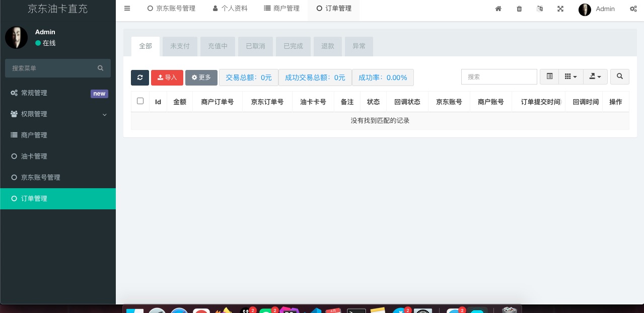Screen dimensions: 644x313
Task: Open the language switch icon in top bar
Action: [x=540, y=9]
